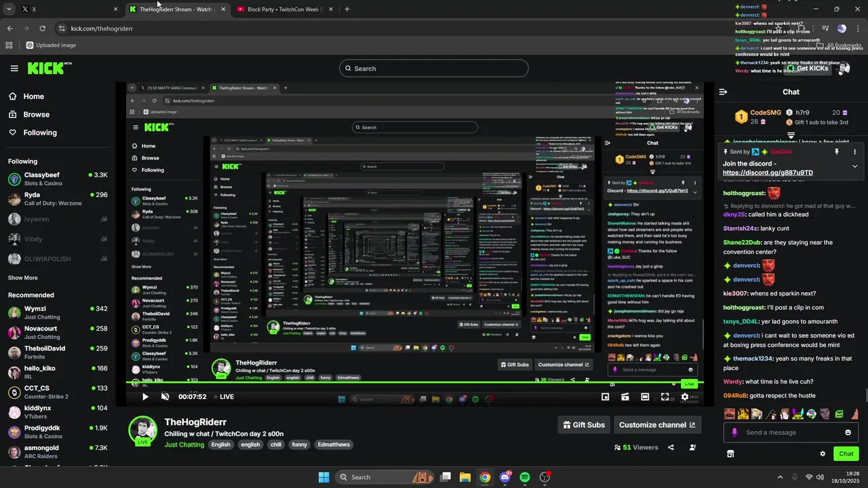Open asmongold in Recommended channels

click(x=58, y=451)
